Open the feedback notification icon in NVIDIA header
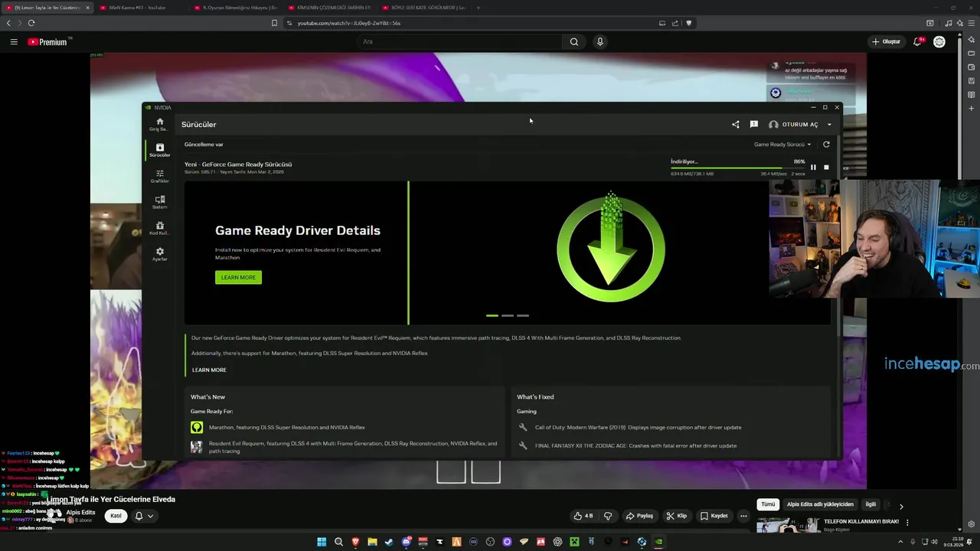980x551 pixels. pos(754,124)
